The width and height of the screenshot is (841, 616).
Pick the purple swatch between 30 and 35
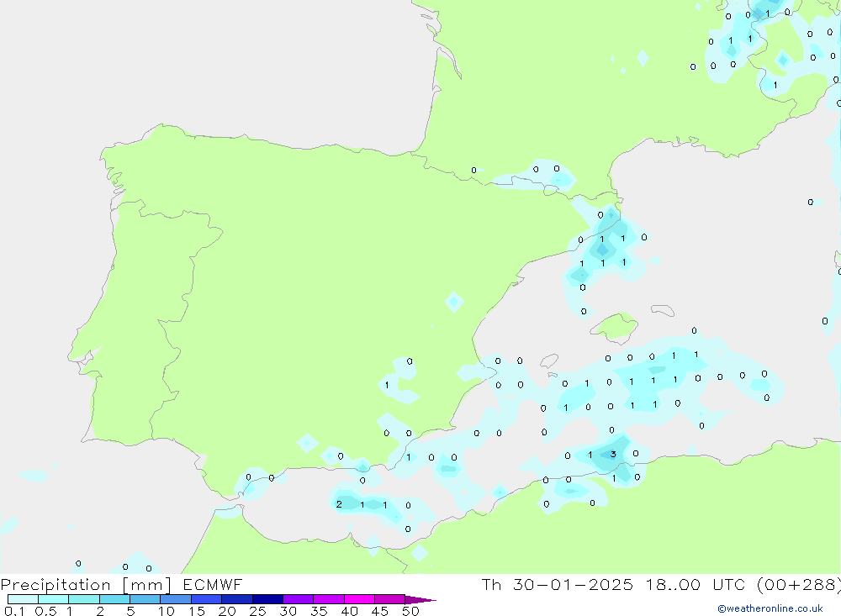[x=298, y=599]
